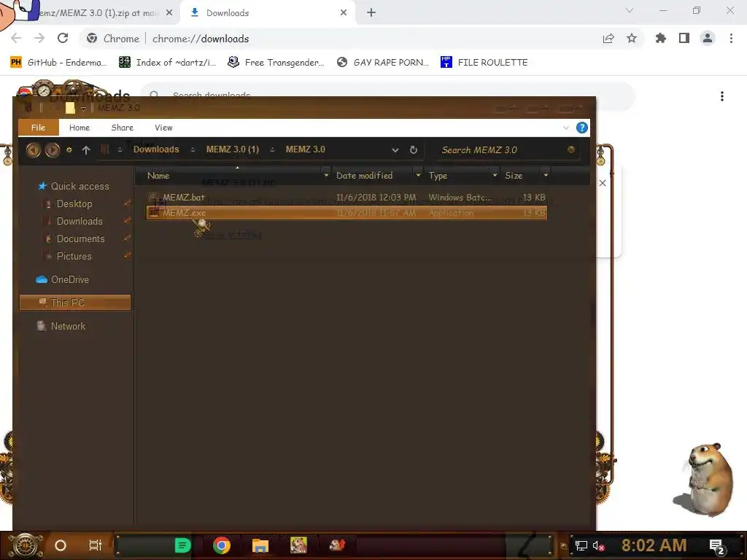This screenshot has width=747, height=560.
Task: Navigate to Downloads in breadcrumb path
Action: (156, 149)
